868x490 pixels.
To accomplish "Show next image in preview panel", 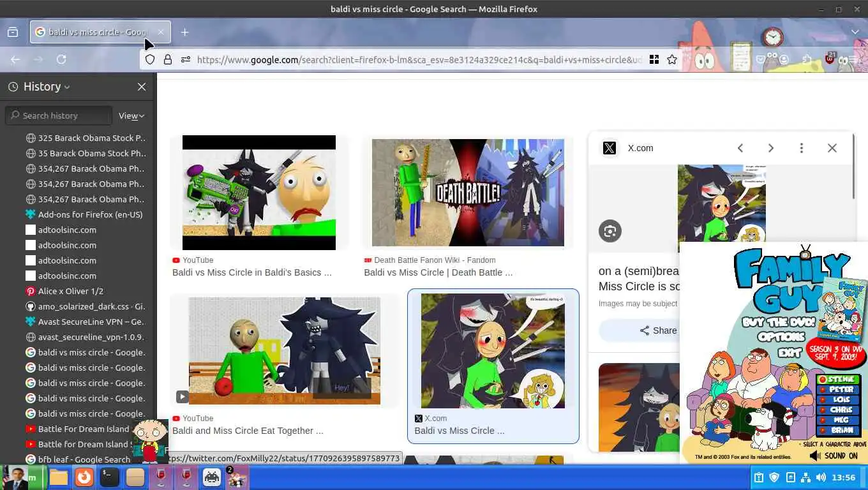I will click(x=771, y=148).
